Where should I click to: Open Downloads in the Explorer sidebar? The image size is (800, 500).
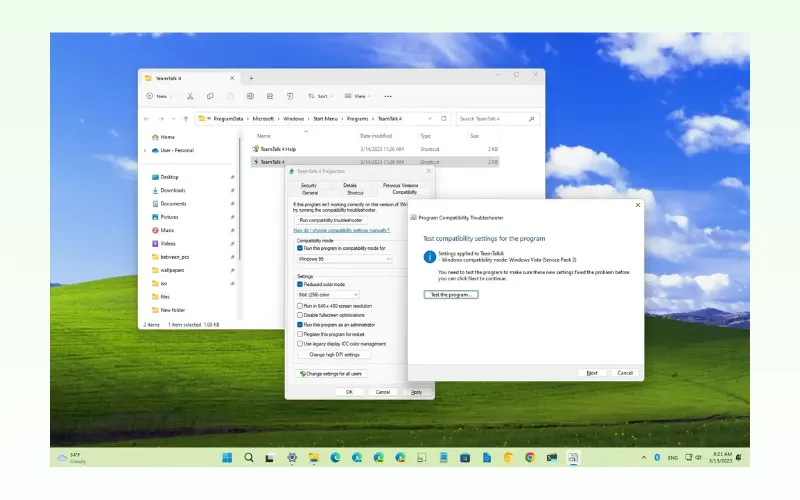[x=173, y=190]
